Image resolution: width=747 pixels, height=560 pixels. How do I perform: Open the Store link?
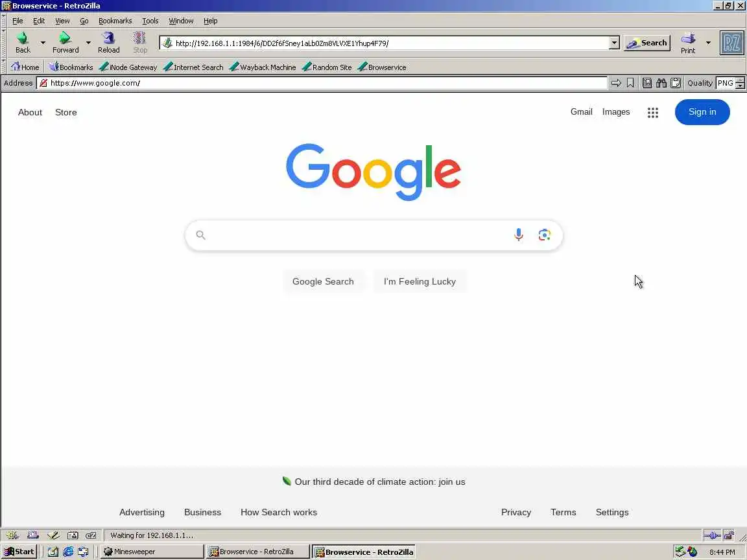click(x=65, y=112)
